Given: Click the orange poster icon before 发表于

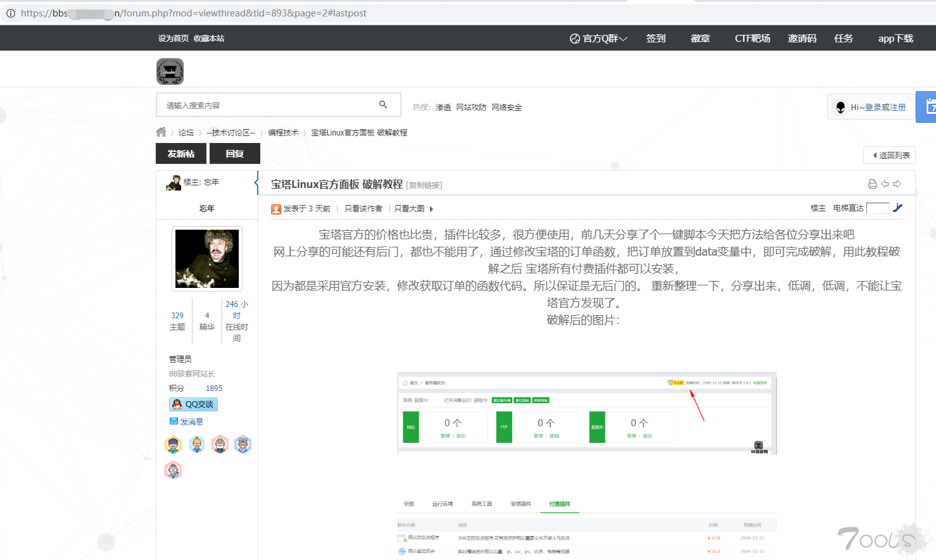Looking at the screenshot, I should pyautogui.click(x=276, y=209).
